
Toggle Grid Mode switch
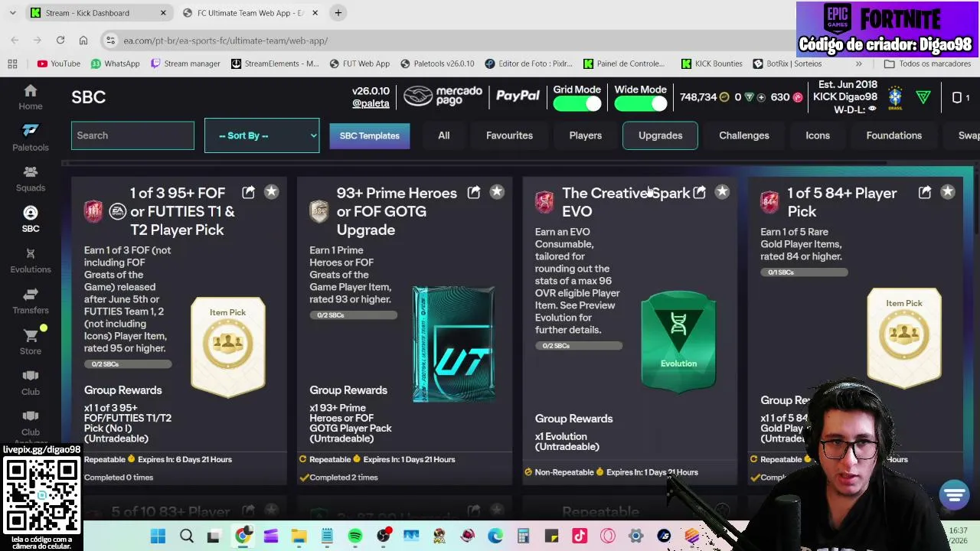pyautogui.click(x=577, y=104)
